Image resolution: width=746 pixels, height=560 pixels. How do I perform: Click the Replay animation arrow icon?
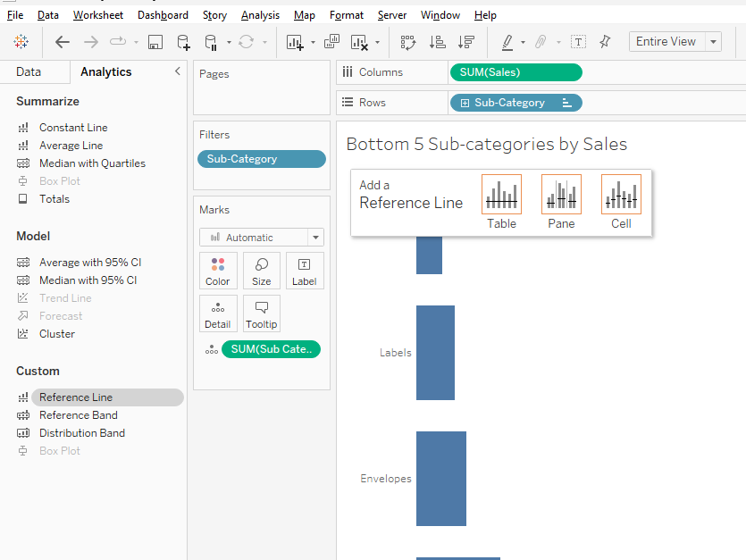118,42
